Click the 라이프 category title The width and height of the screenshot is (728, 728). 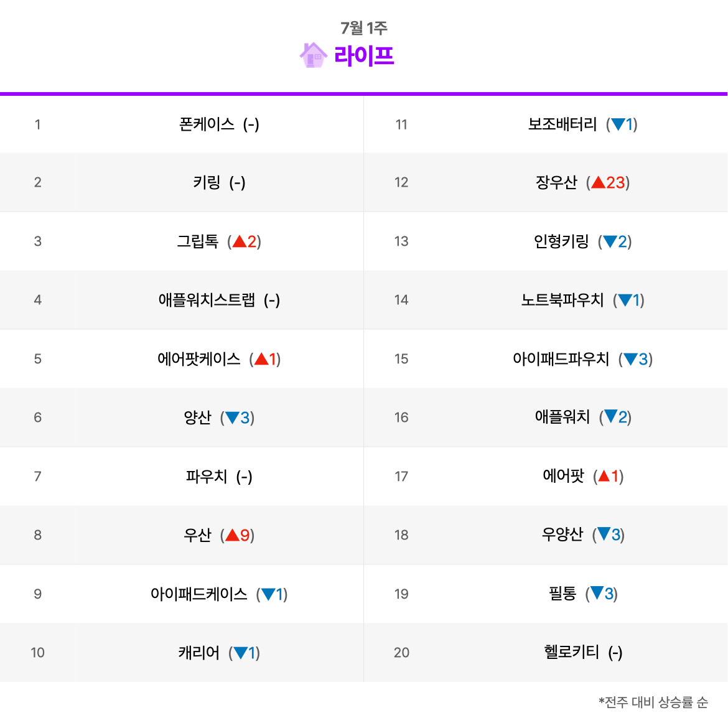click(364, 56)
